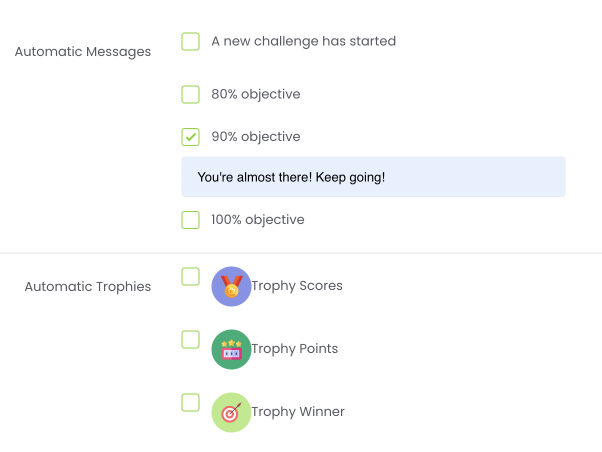Image resolution: width=602 pixels, height=452 pixels.
Task: Enable the Trophy Points checkbox
Action: [190, 340]
